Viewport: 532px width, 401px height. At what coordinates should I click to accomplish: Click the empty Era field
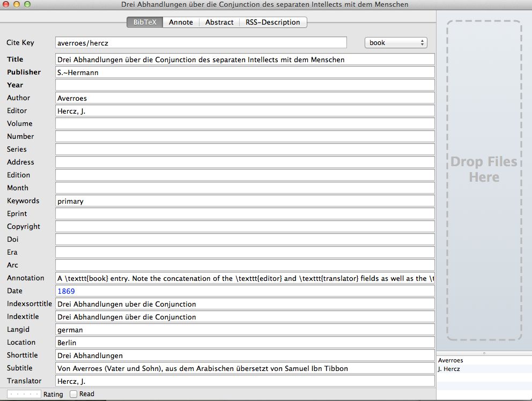(245, 253)
